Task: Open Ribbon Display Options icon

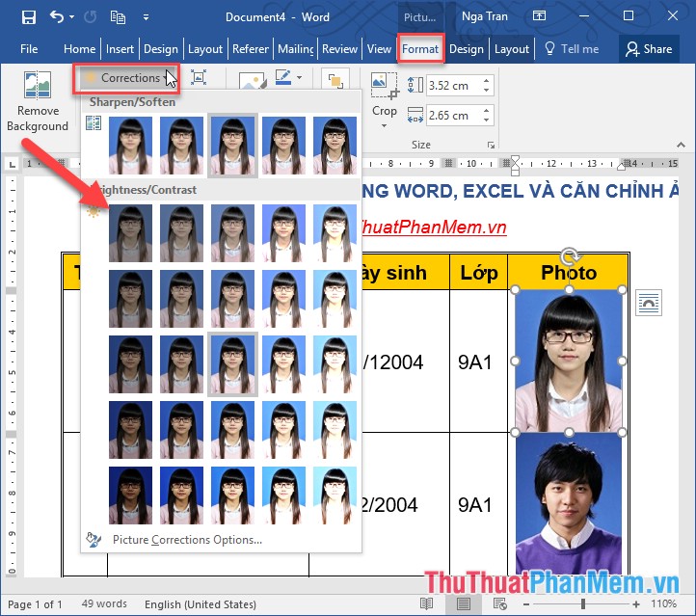Action: click(539, 16)
